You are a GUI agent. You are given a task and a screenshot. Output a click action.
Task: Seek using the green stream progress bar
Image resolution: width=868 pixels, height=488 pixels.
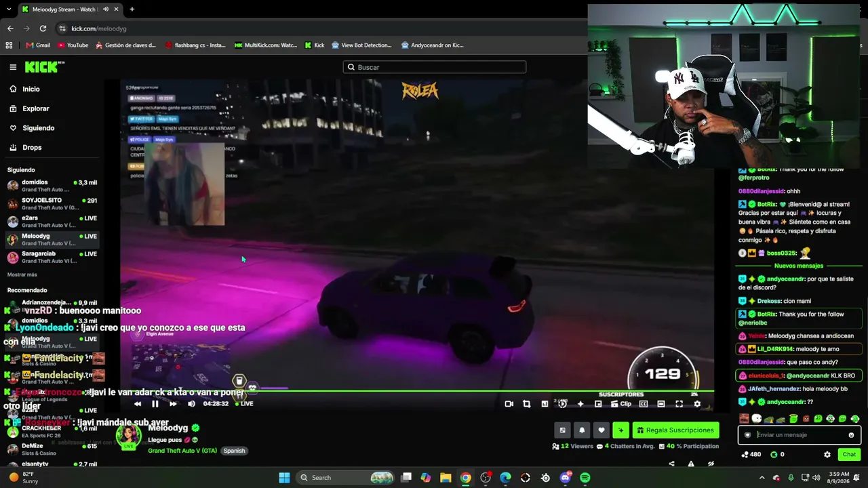tap(417, 391)
